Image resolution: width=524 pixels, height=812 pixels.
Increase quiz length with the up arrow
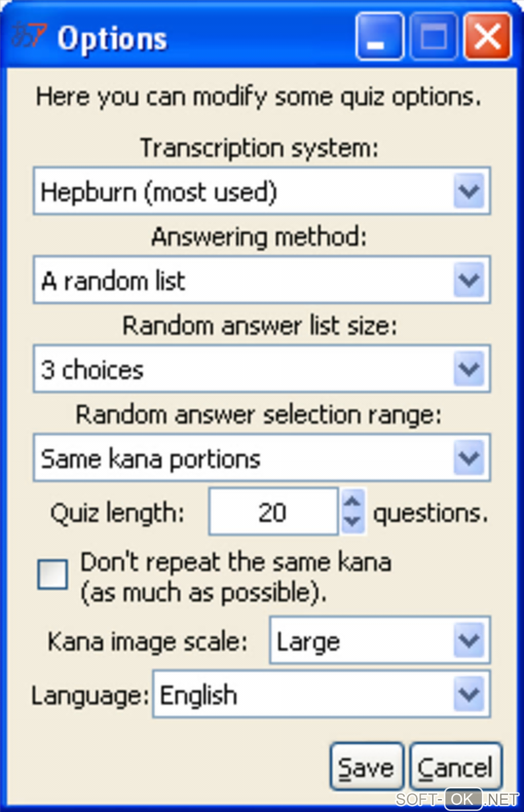[352, 502]
